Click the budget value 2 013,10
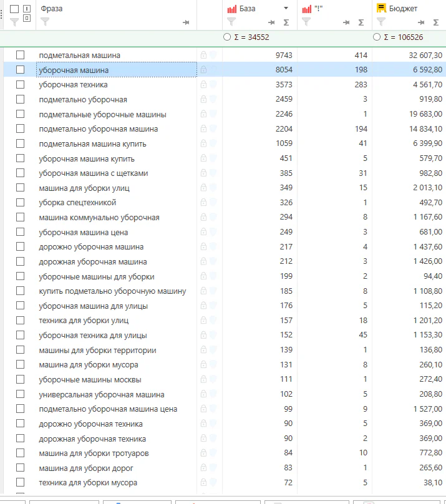446x504 pixels. coord(428,188)
